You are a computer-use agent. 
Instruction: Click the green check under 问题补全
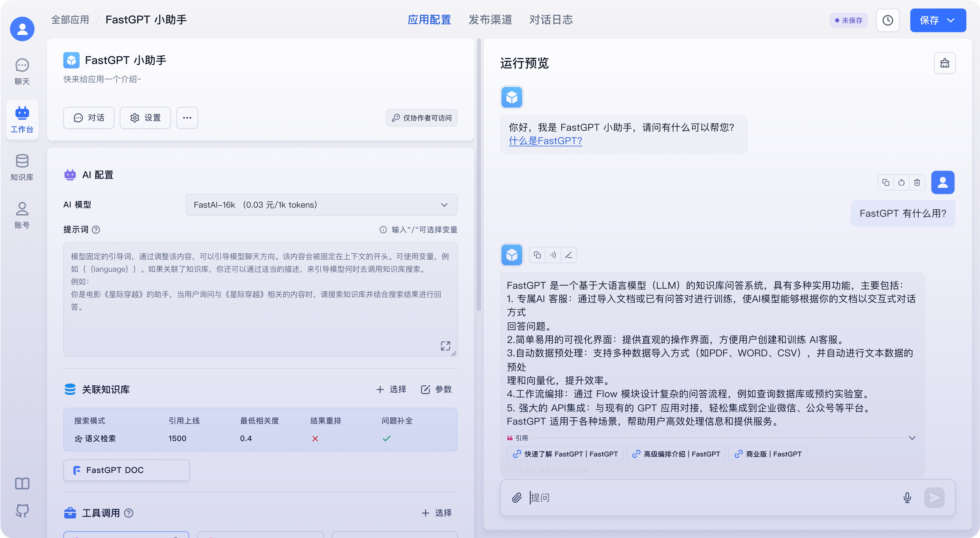click(x=387, y=439)
